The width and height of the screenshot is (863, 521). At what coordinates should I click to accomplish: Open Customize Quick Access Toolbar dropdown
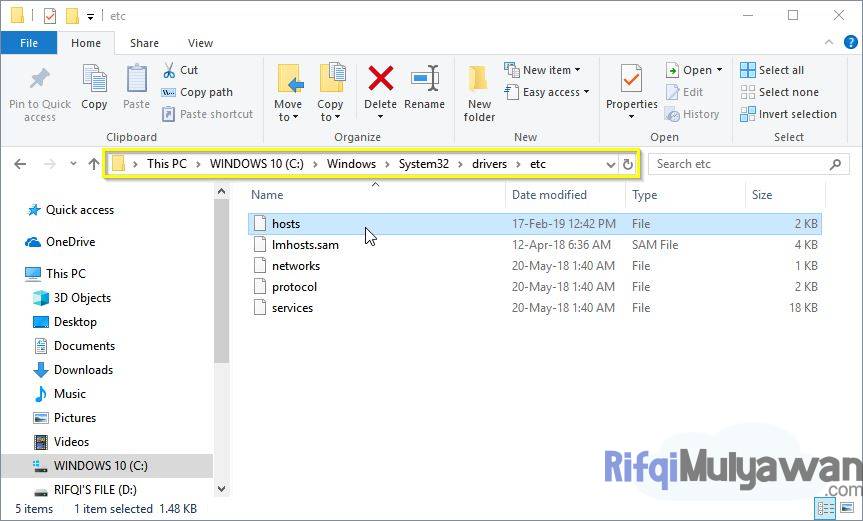coord(90,17)
